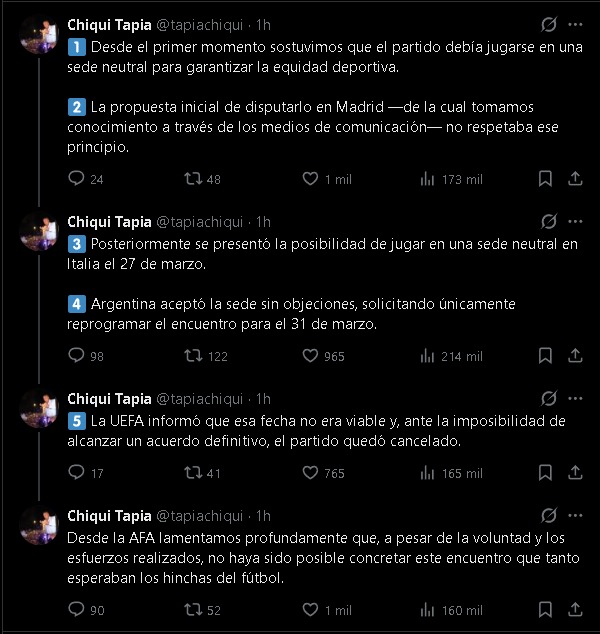This screenshot has height=634, width=600.
Task: Open the 1h timestamp on second tweet
Action: click(x=264, y=221)
